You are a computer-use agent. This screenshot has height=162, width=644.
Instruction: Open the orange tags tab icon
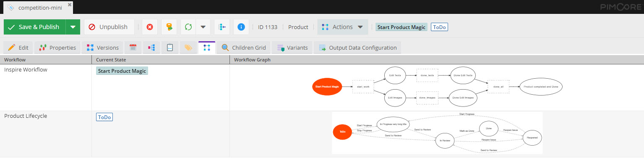[188, 48]
